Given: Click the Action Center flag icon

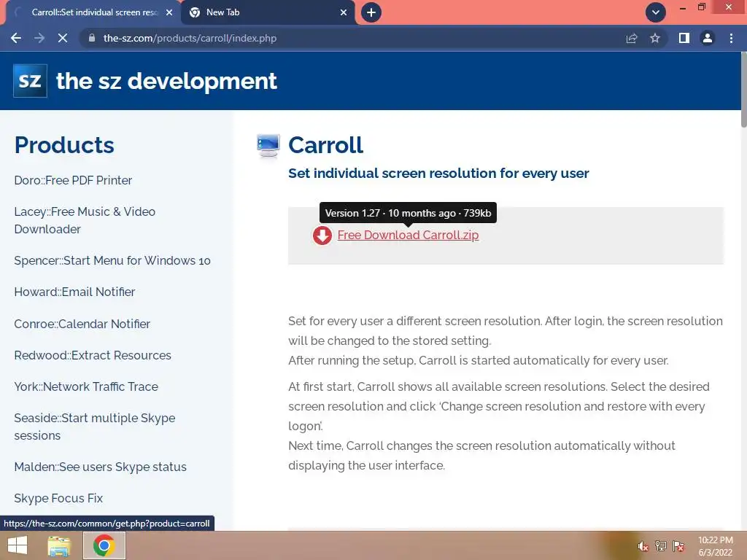Looking at the screenshot, I should 678,546.
